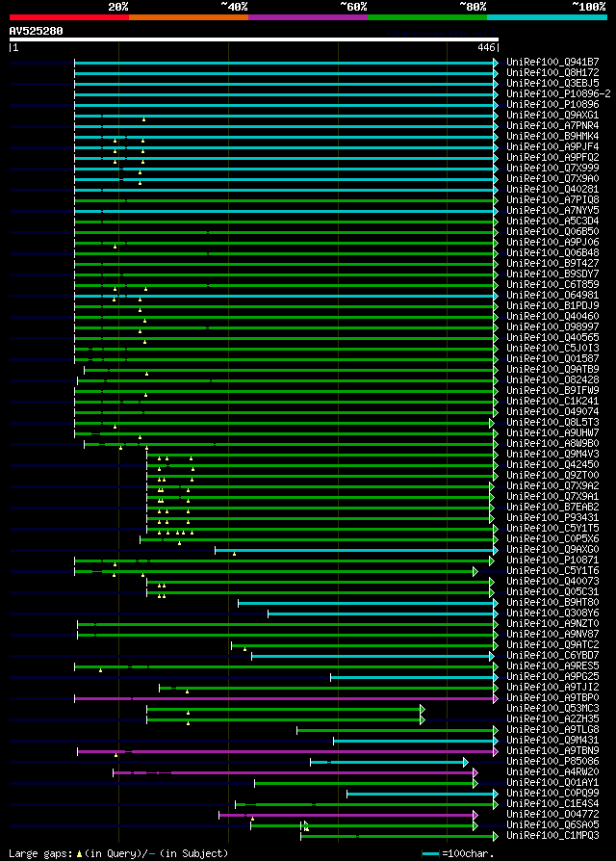This screenshot has height=861, width=616.
Task: Select the UniRef100_Q40281 label
Action: pos(552,190)
